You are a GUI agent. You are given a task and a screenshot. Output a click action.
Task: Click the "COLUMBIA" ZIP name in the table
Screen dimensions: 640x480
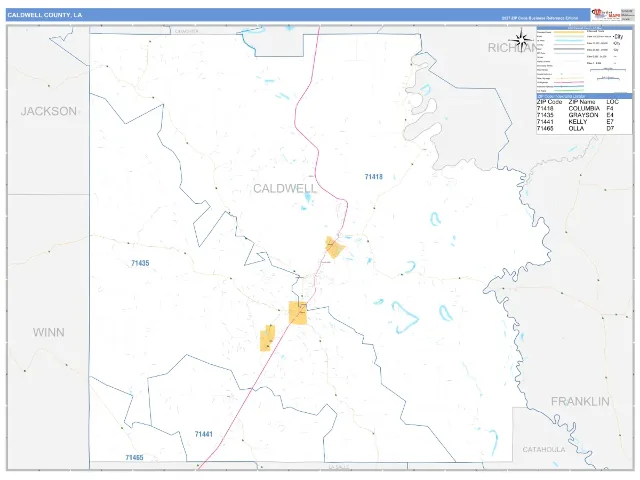pyautogui.click(x=584, y=109)
